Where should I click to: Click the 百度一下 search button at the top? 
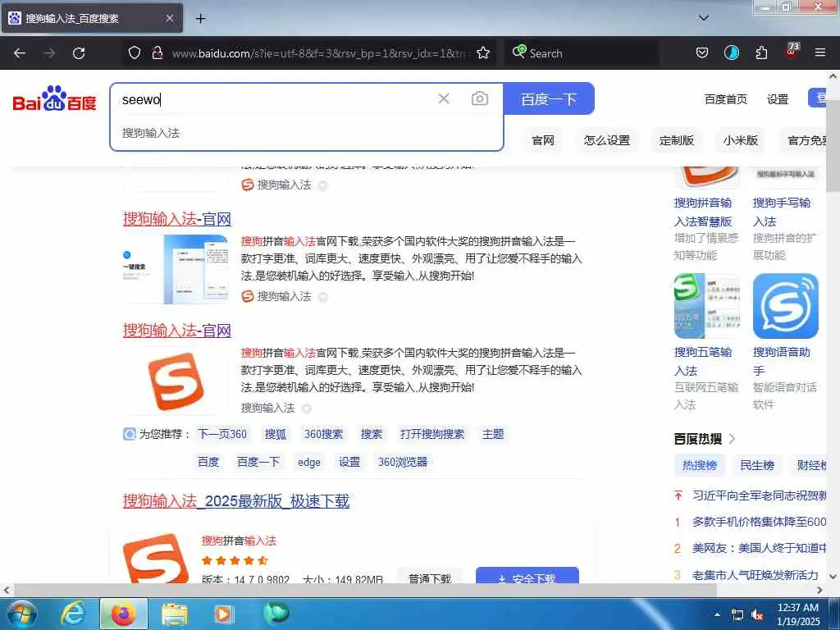pyautogui.click(x=549, y=99)
